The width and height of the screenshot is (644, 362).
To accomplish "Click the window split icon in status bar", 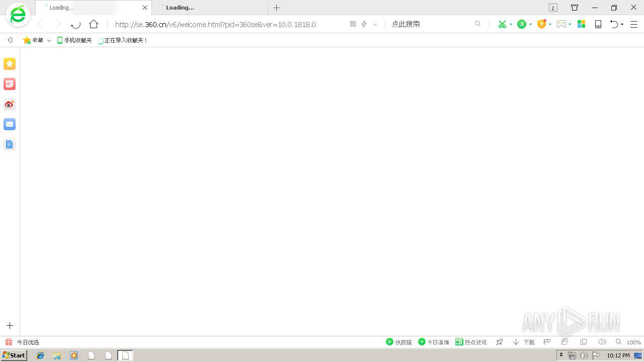I will click(x=584, y=342).
